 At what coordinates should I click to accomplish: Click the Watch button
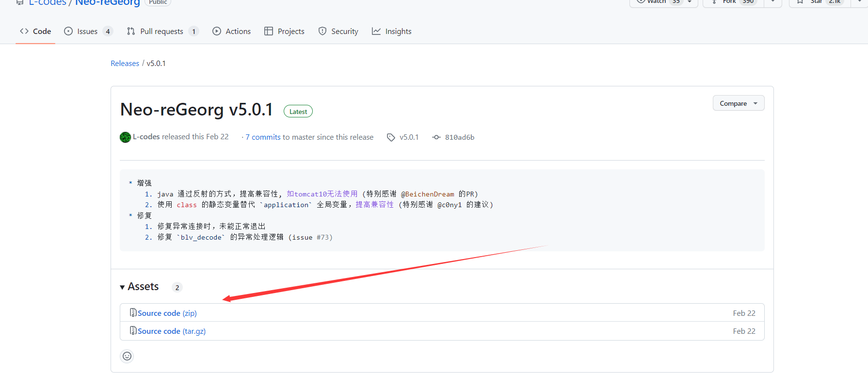pyautogui.click(x=663, y=2)
